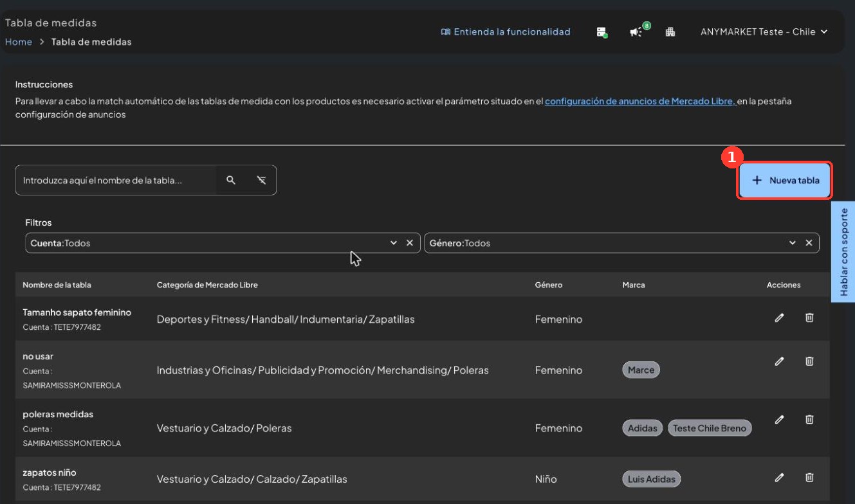Select the Categoría de Mercado Libre column header

tap(207, 285)
